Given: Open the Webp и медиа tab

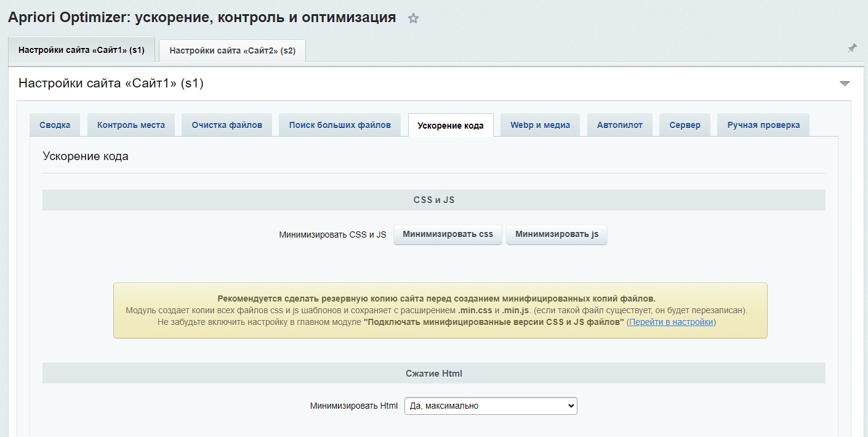Looking at the screenshot, I should click(540, 125).
